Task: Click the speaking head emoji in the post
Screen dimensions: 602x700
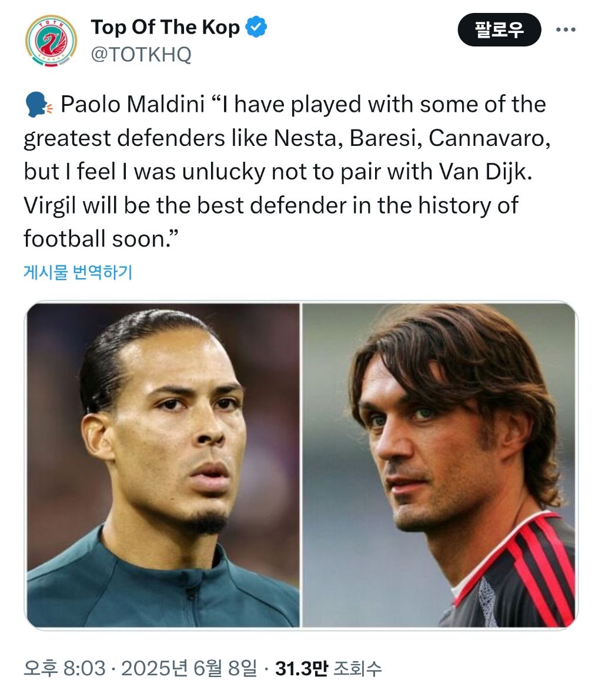Action: [x=38, y=105]
